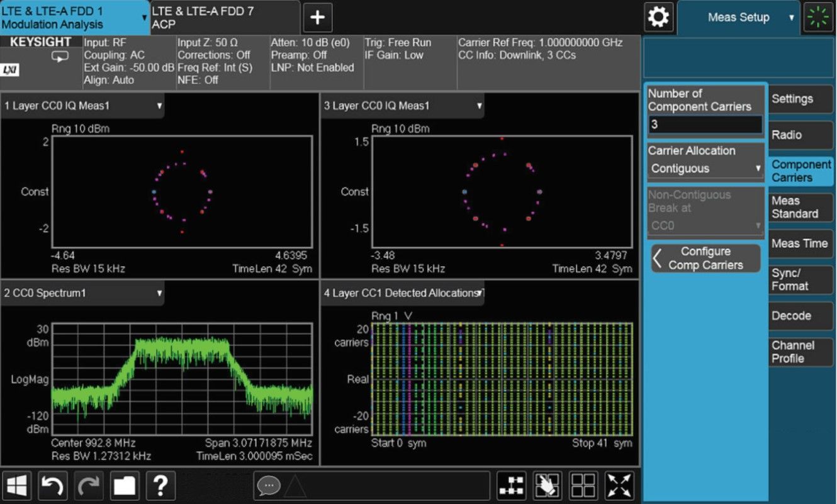837x504 pixels.
Task: Click the touch hand icon in bottom bar
Action: point(547,486)
